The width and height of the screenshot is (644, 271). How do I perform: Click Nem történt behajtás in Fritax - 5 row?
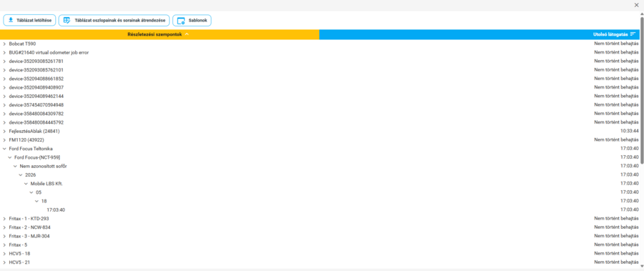click(x=617, y=245)
